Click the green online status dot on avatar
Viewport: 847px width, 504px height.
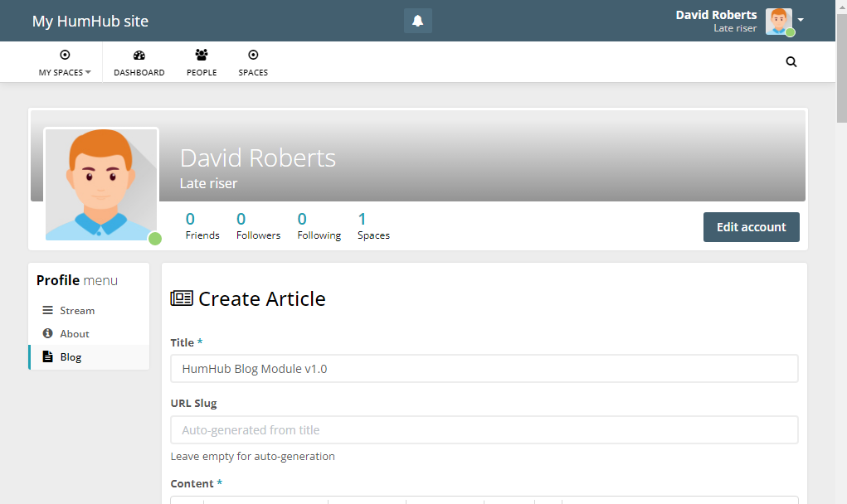(x=155, y=239)
